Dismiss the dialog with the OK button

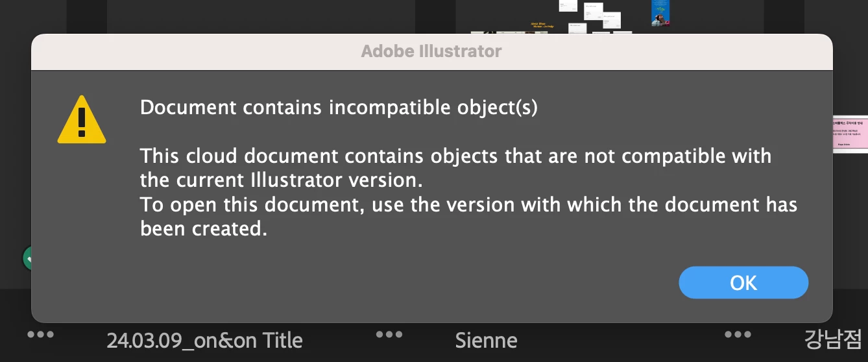coord(743,283)
